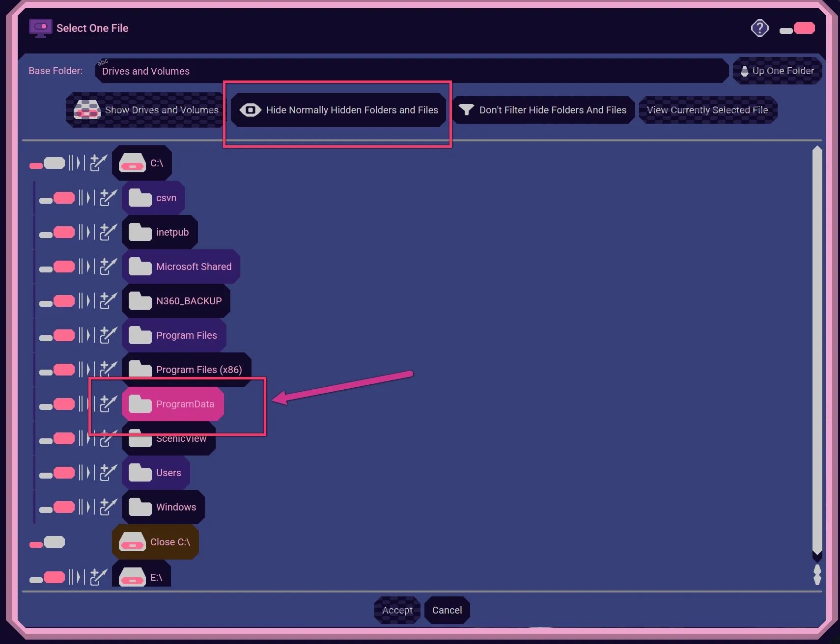Click the add-shortcut icon on the C:\ row
Viewport: 840px width, 644px height.
(x=99, y=163)
